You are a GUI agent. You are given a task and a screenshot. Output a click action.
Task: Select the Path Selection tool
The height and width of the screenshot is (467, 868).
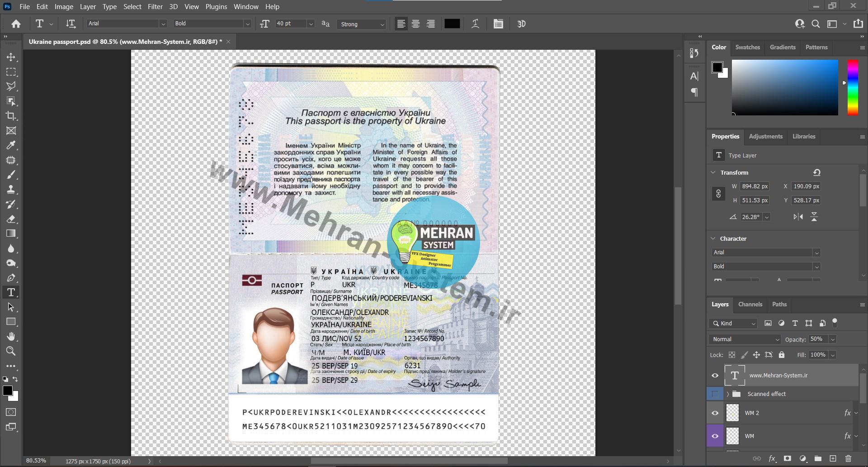pyautogui.click(x=11, y=307)
